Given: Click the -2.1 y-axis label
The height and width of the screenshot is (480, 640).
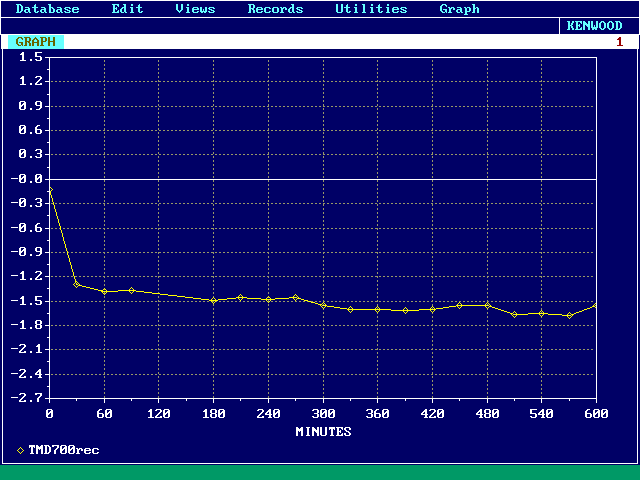Looking at the screenshot, I should pos(27,349).
